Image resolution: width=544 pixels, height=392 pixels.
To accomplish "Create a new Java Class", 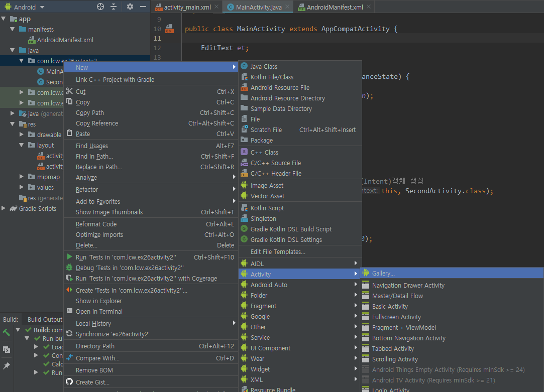I will coord(300,66).
